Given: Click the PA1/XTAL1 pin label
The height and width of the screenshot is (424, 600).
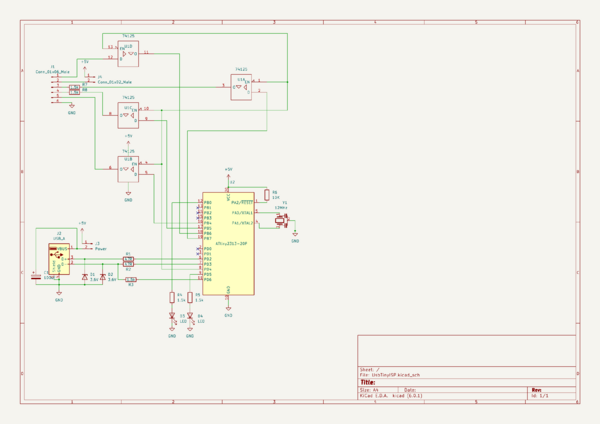Looking at the screenshot, I should [242, 213].
